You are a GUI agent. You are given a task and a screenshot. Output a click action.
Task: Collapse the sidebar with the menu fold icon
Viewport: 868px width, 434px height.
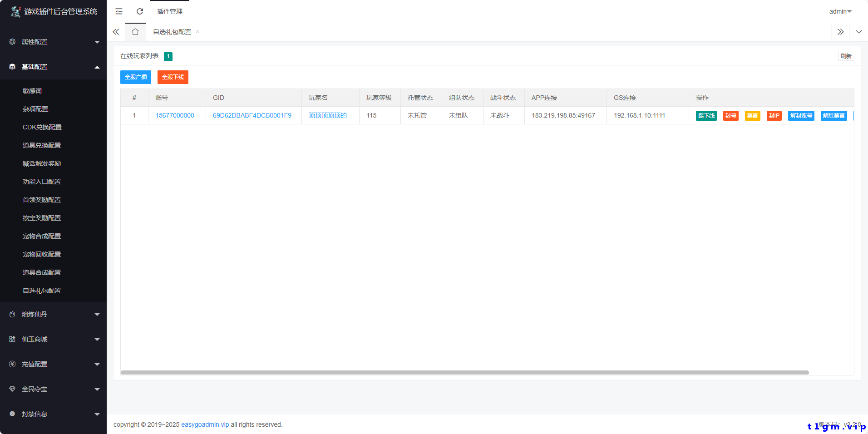[119, 11]
